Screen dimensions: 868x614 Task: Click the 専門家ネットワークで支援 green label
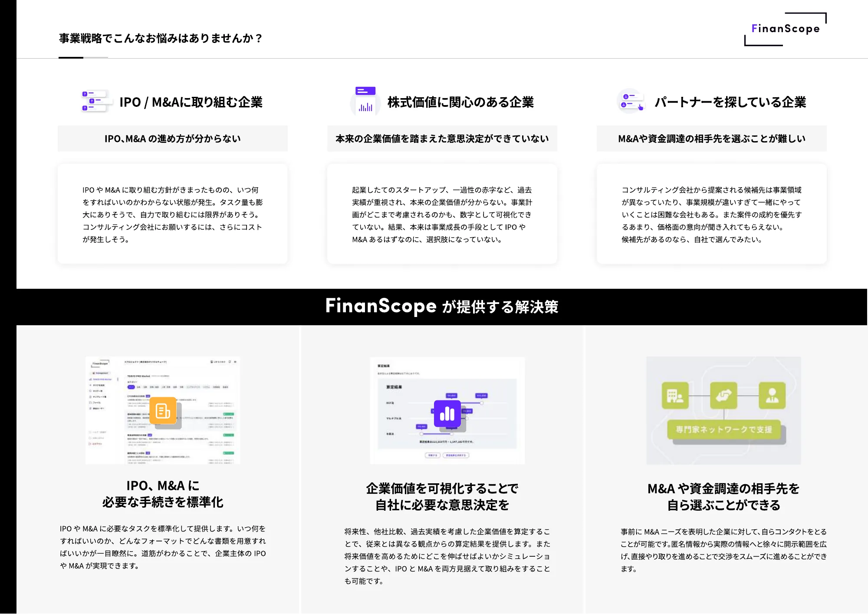(x=724, y=429)
